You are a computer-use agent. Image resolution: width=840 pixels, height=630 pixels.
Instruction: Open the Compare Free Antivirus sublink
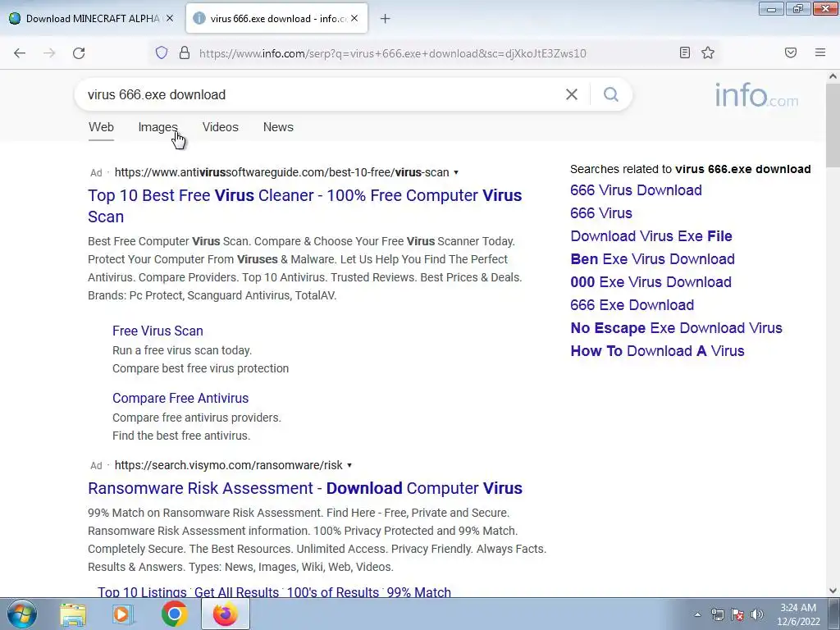pos(180,398)
